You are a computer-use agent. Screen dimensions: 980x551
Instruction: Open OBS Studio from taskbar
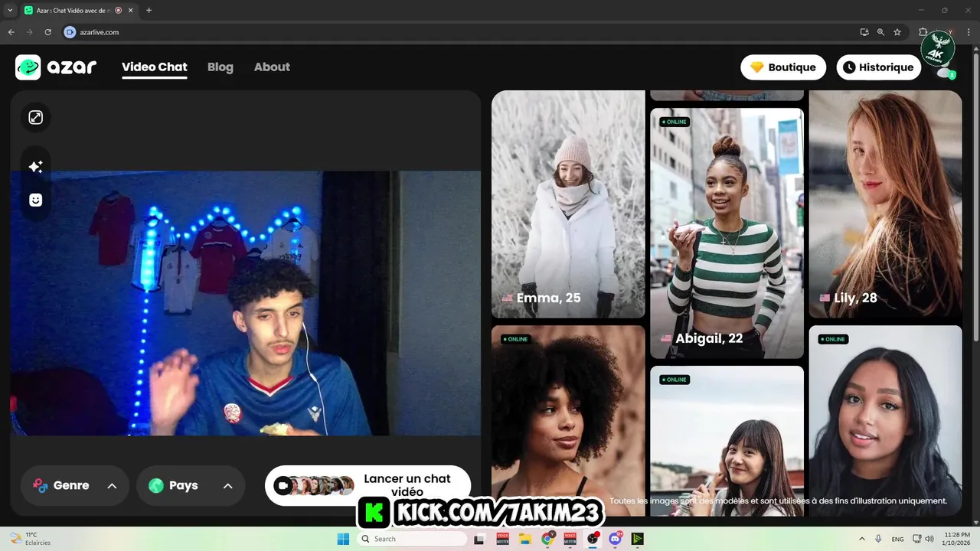coord(593,539)
